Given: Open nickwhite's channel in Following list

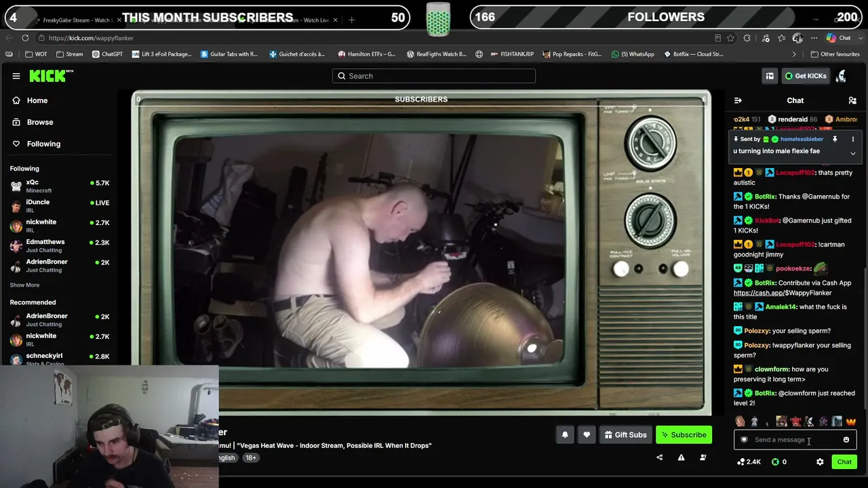Looking at the screenshot, I should point(60,226).
